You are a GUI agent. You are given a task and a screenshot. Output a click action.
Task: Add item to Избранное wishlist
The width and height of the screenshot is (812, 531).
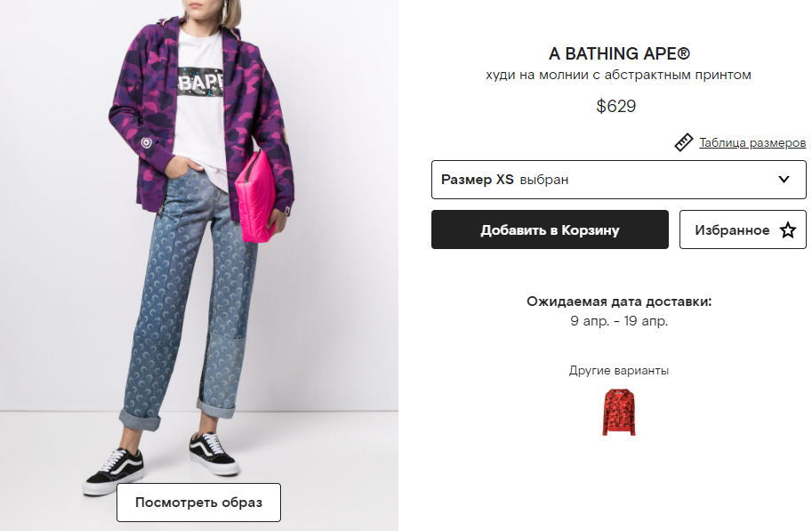743,229
